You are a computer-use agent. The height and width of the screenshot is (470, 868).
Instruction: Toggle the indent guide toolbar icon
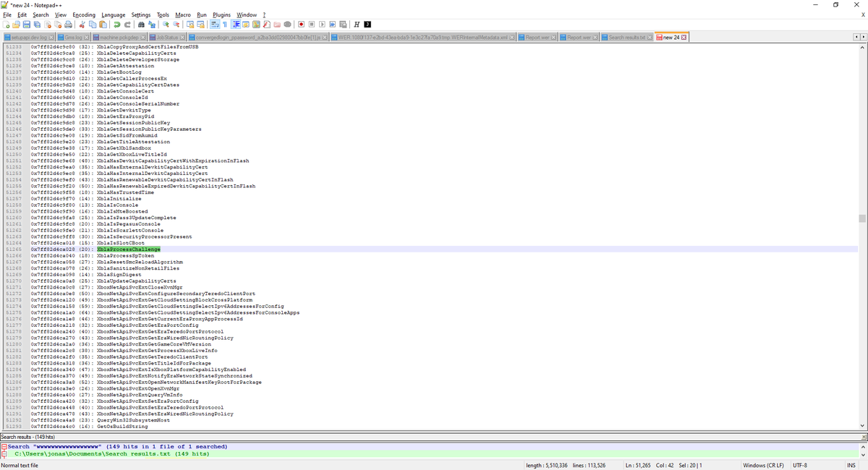[236, 25]
